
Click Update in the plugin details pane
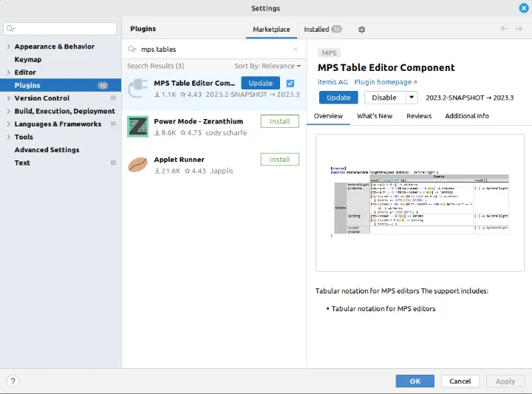point(338,98)
